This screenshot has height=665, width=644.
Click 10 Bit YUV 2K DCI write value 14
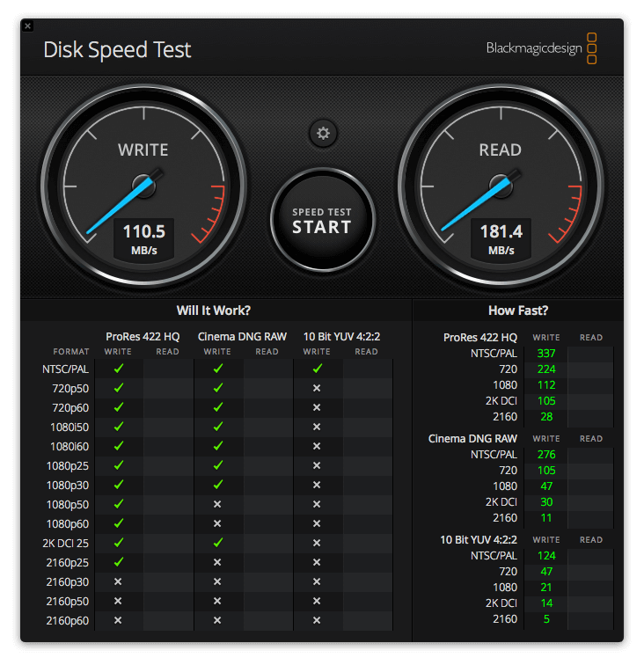pos(546,603)
